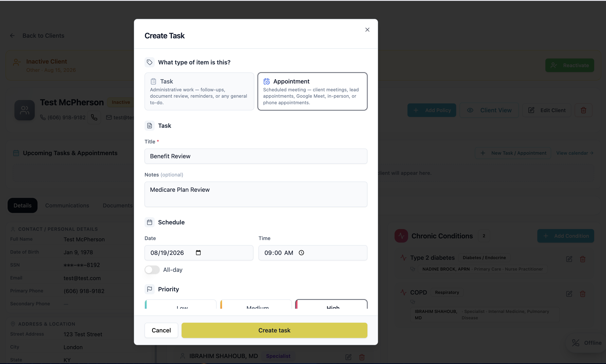Click the Back to Clients link
Image resolution: width=606 pixels, height=364 pixels.
pyautogui.click(x=43, y=36)
